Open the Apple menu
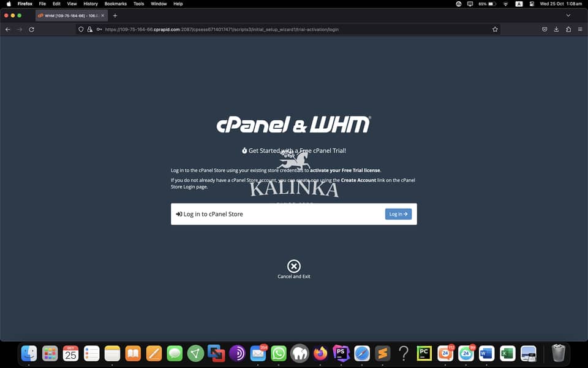The width and height of the screenshot is (588, 368). [x=9, y=4]
